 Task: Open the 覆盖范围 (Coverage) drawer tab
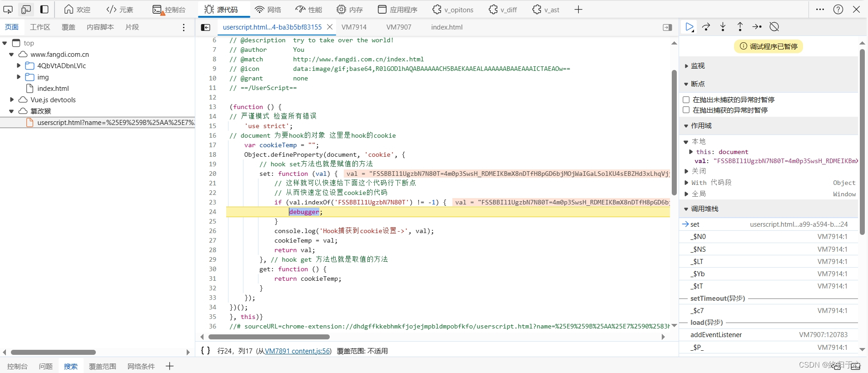pyautogui.click(x=103, y=366)
